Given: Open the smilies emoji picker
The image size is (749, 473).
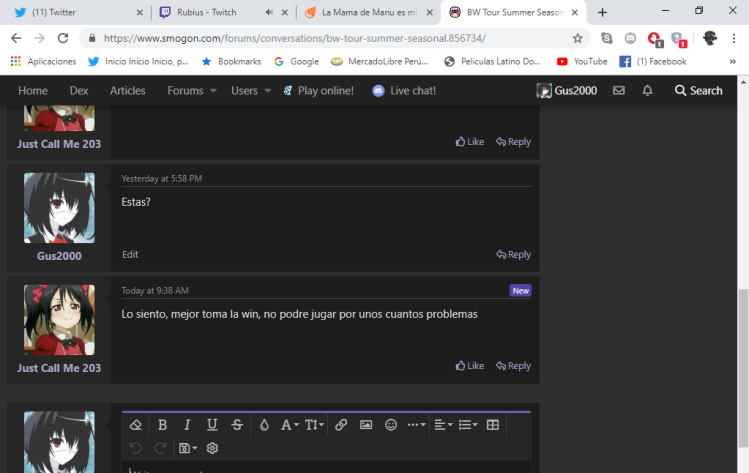Looking at the screenshot, I should coord(391,425).
